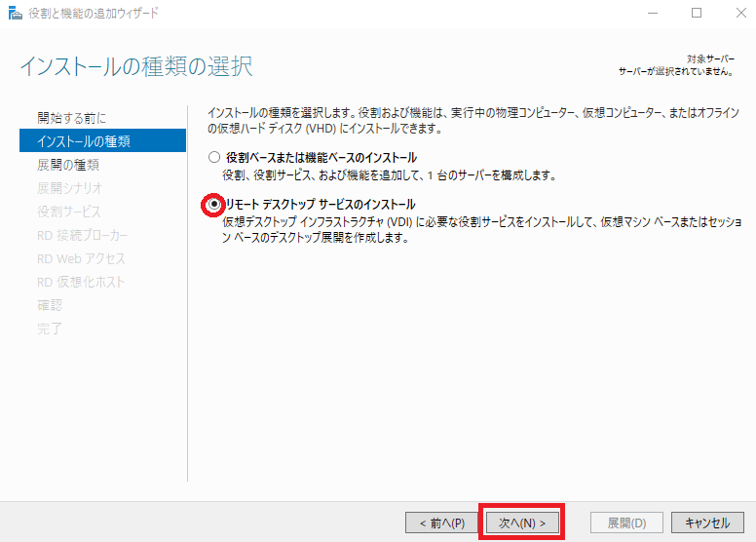Close the wizard window
This screenshot has width=756, height=542.
tap(741, 13)
